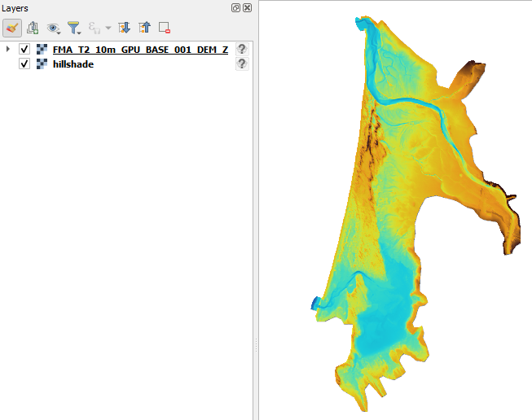The image size is (532, 420).
Task: Click question mark indicator on DEM layer
Action: tap(241, 50)
